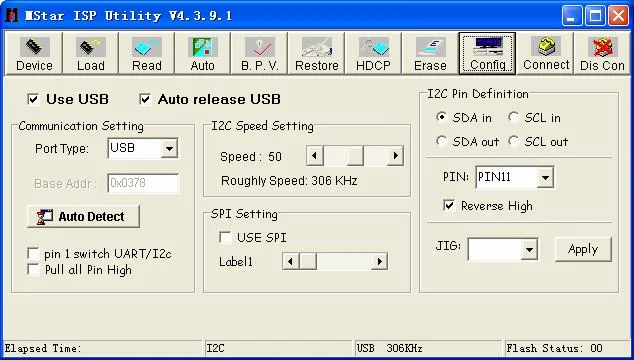Click the Erase toolbar icon

(430, 54)
